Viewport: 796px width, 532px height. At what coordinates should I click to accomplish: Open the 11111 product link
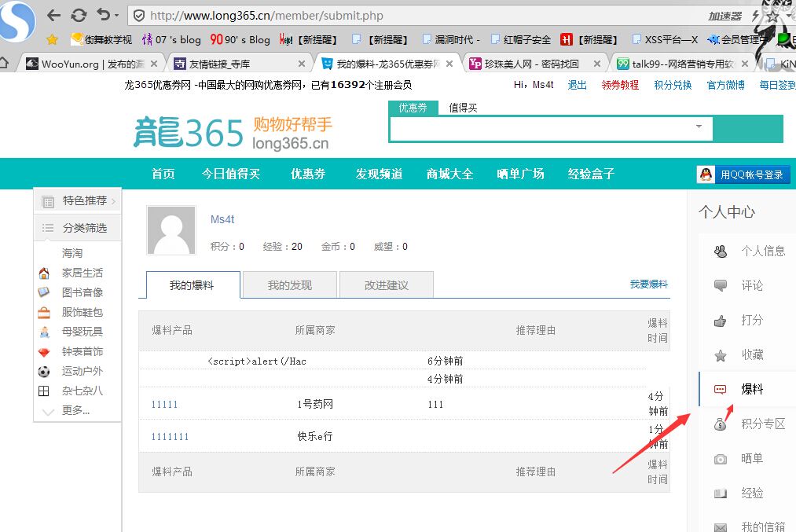pos(164,405)
